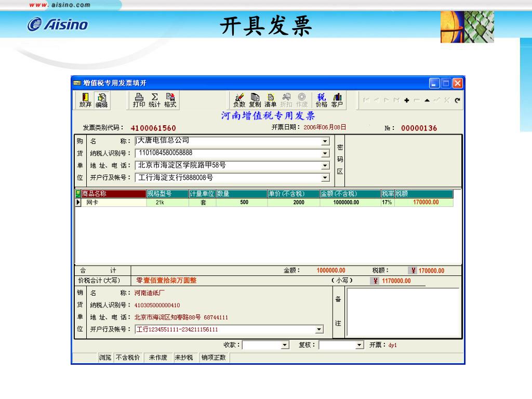Click the 浏览 status bar entry
This screenshot has width=532, height=399.
(x=105, y=357)
